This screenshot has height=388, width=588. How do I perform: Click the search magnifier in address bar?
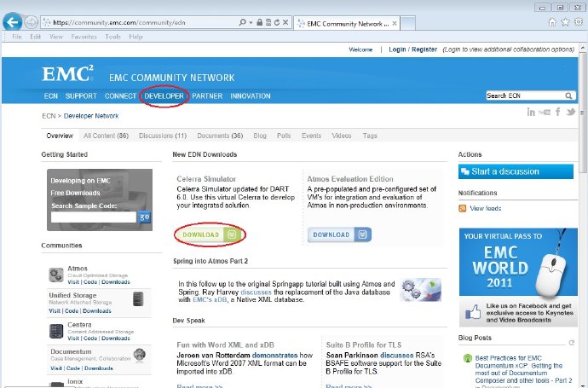[242, 22]
